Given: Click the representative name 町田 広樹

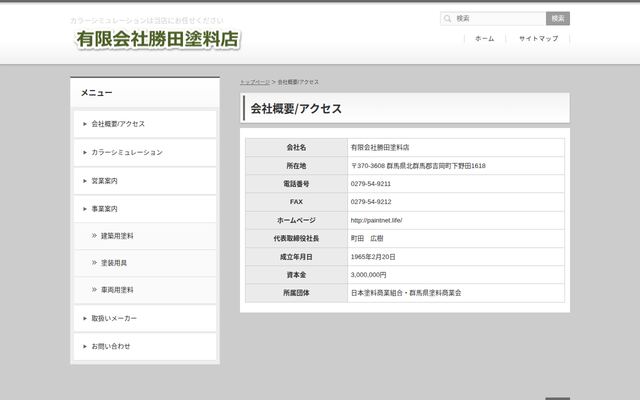Looking at the screenshot, I should pos(367,238).
